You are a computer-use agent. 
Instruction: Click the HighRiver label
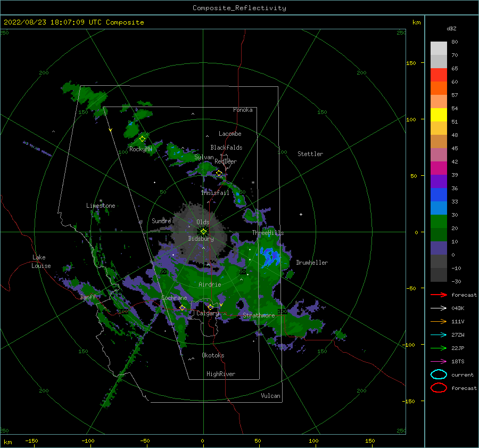(221, 374)
